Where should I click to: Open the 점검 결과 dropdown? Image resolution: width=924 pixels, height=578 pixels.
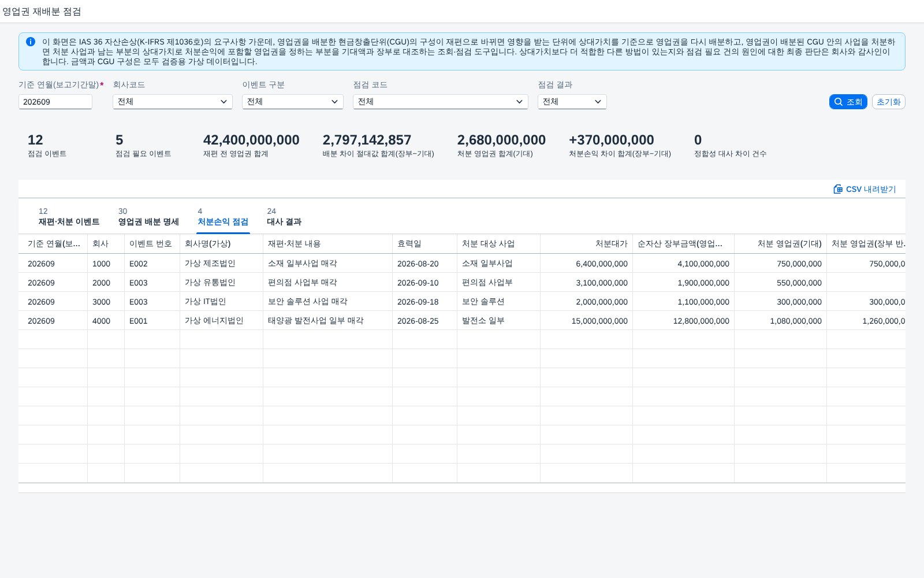[572, 102]
